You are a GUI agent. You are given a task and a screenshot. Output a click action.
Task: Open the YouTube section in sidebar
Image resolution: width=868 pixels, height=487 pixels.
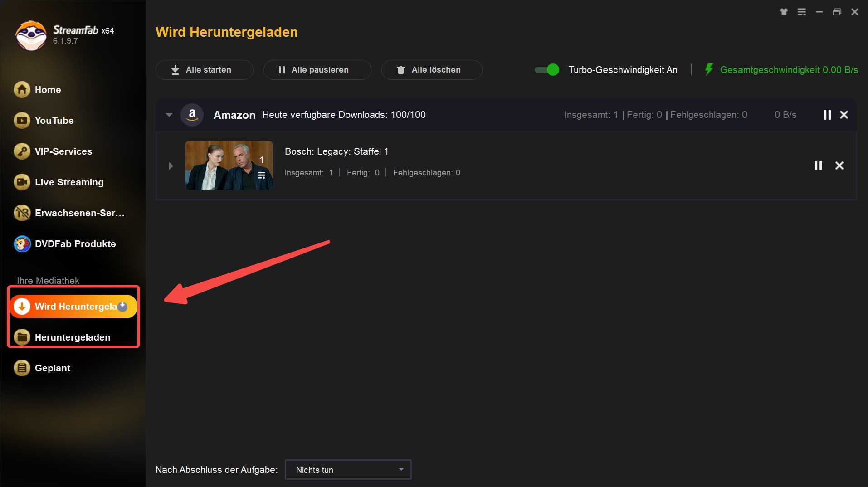pyautogui.click(x=44, y=121)
